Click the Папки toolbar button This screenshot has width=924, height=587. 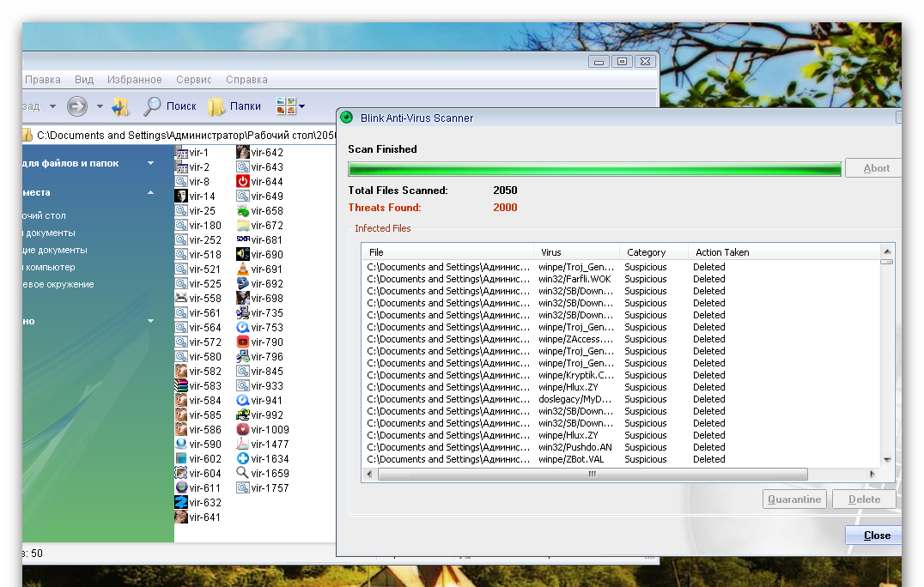pyautogui.click(x=234, y=106)
